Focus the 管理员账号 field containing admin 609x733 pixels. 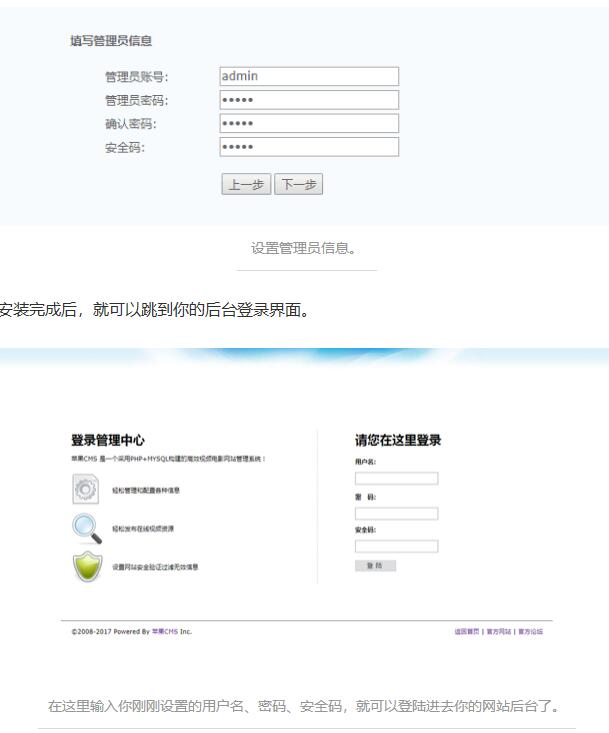click(309, 76)
